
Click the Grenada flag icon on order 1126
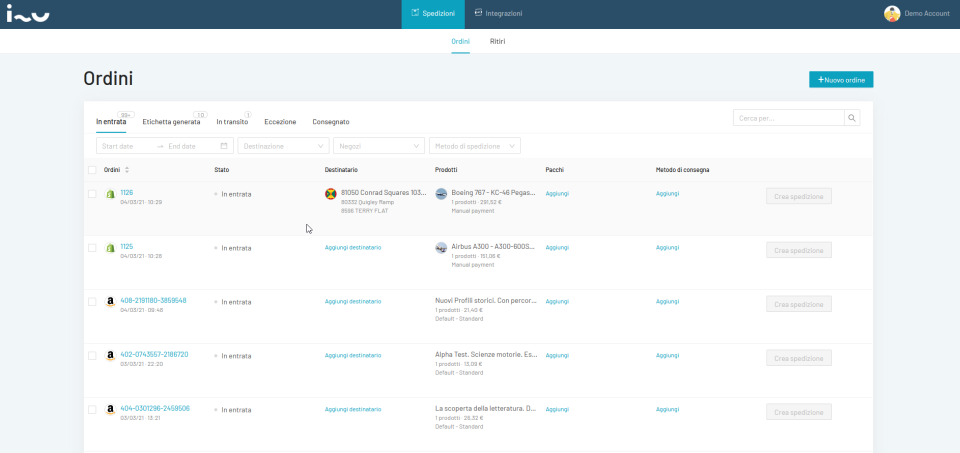pos(331,194)
